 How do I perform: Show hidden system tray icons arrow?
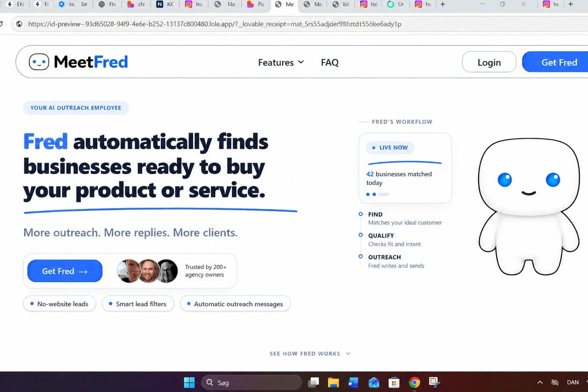point(540,382)
